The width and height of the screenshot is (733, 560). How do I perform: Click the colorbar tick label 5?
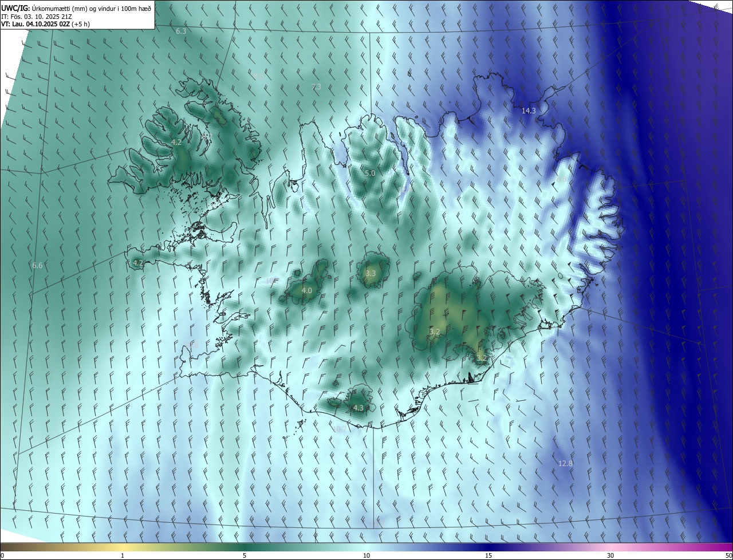point(245,555)
